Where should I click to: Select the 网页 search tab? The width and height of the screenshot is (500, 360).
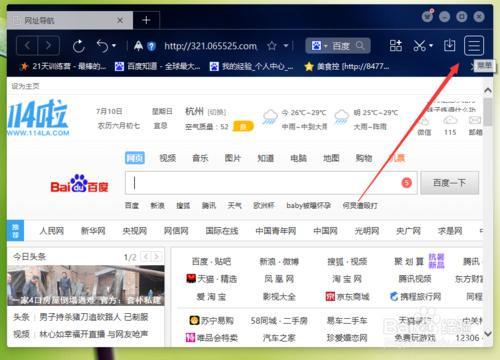[135, 158]
